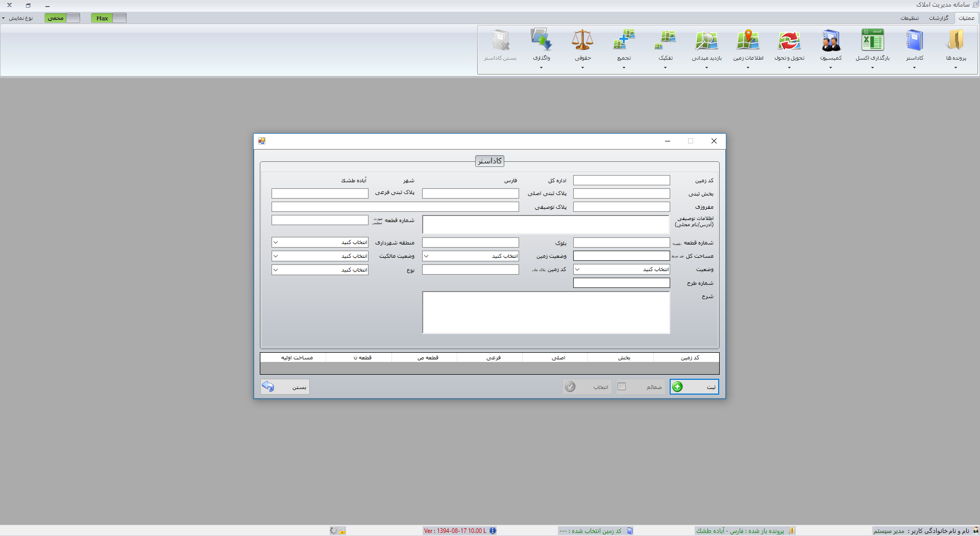
Task: Focus the پلاک ثبتی فرعی input field
Action: coord(320,193)
